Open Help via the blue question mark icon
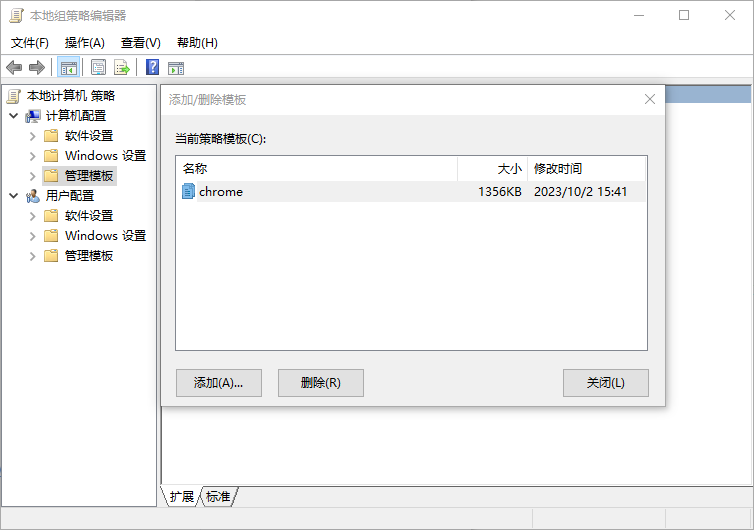 (152, 67)
